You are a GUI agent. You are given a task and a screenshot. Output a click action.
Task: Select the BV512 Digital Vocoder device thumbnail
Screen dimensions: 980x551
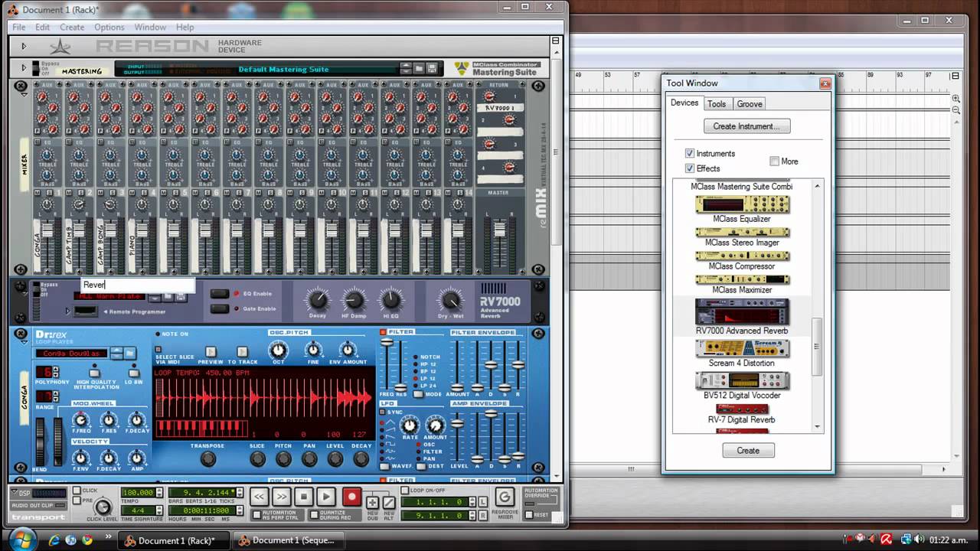click(x=742, y=380)
